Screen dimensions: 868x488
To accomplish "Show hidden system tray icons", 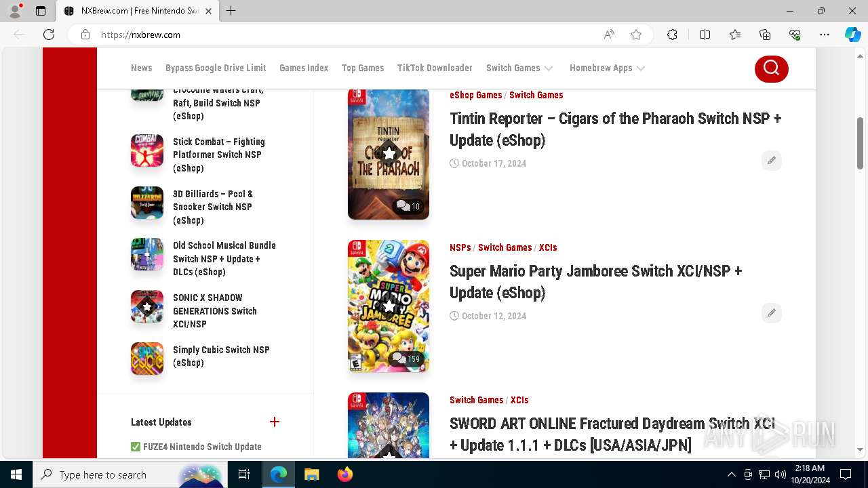I will 731,474.
